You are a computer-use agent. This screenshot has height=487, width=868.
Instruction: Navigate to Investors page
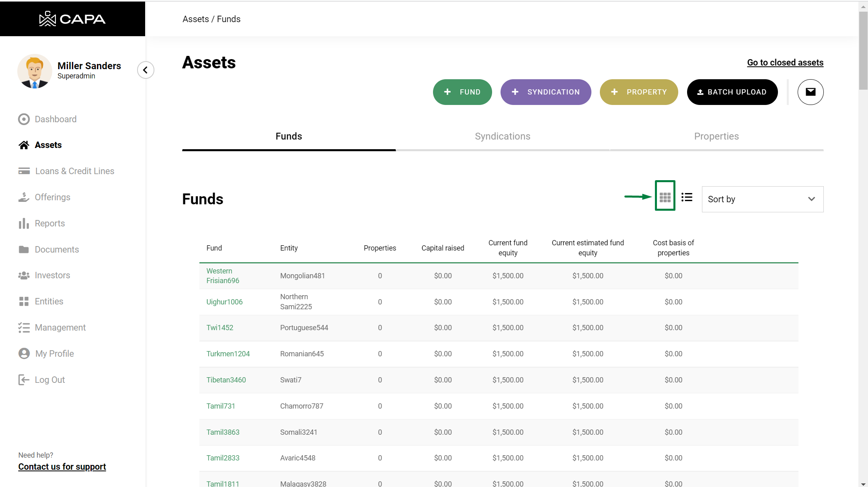(x=52, y=275)
